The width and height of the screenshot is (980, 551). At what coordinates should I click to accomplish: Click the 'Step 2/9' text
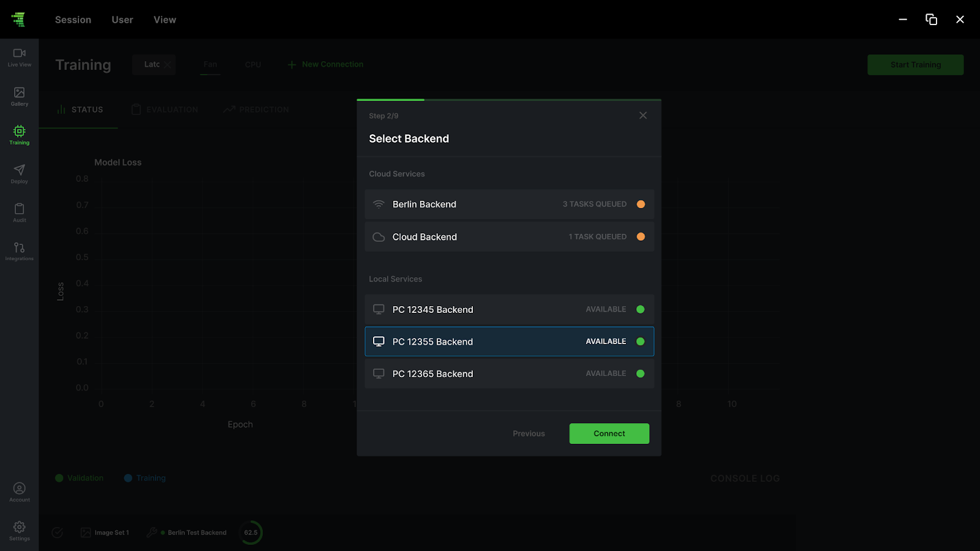[383, 116]
